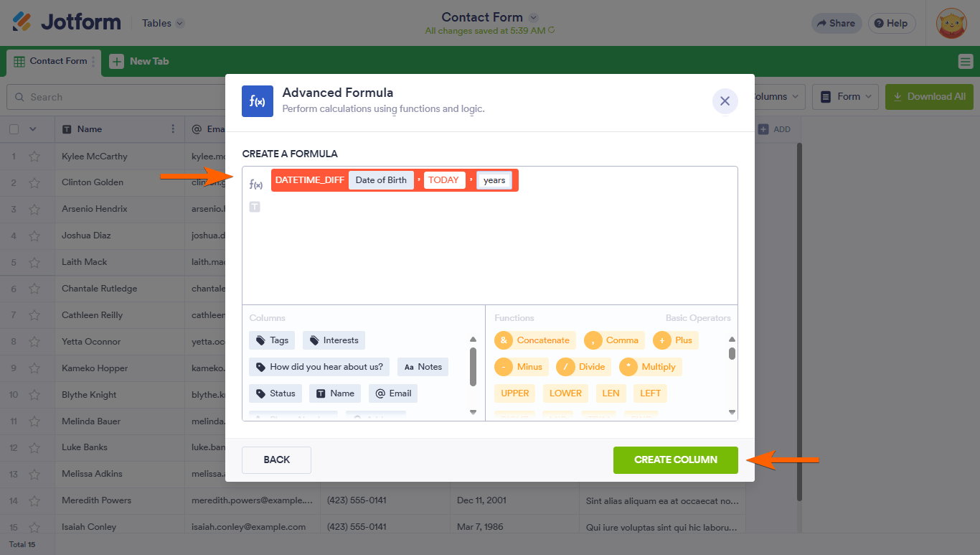The width and height of the screenshot is (980, 555).
Task: Open the Name column options menu
Action: pos(173,129)
